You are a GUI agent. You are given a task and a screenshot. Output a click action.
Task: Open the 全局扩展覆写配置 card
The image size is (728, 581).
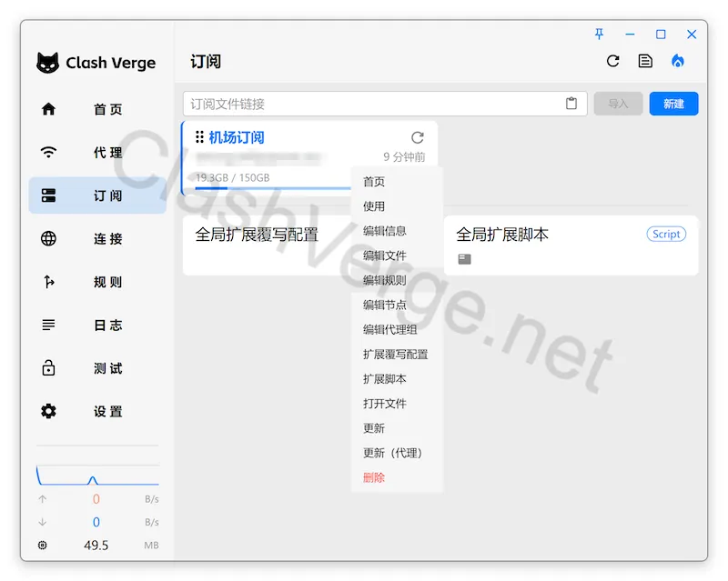point(267,245)
